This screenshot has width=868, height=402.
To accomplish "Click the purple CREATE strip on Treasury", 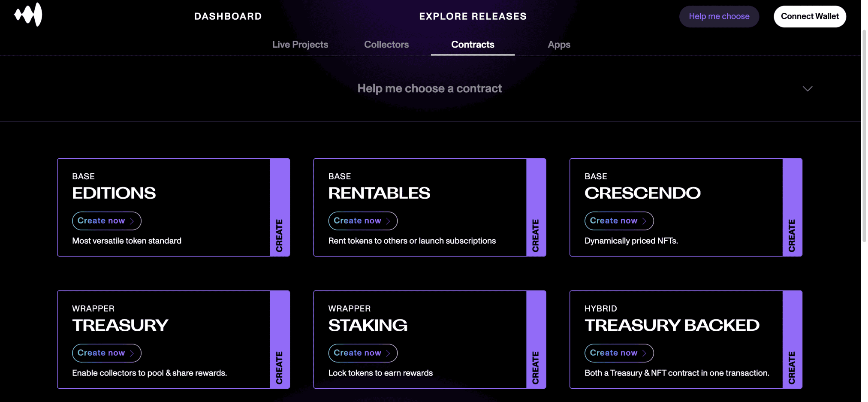I will point(280,339).
